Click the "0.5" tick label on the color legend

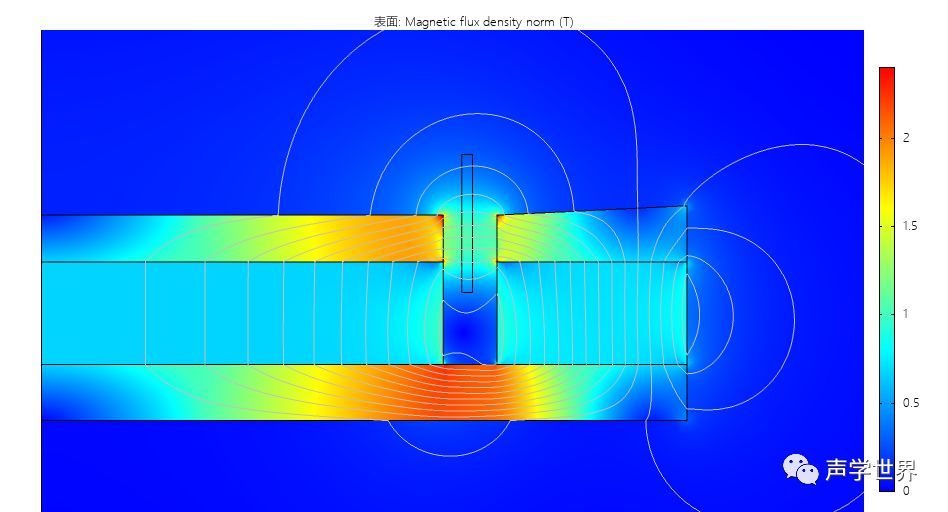[910, 402]
